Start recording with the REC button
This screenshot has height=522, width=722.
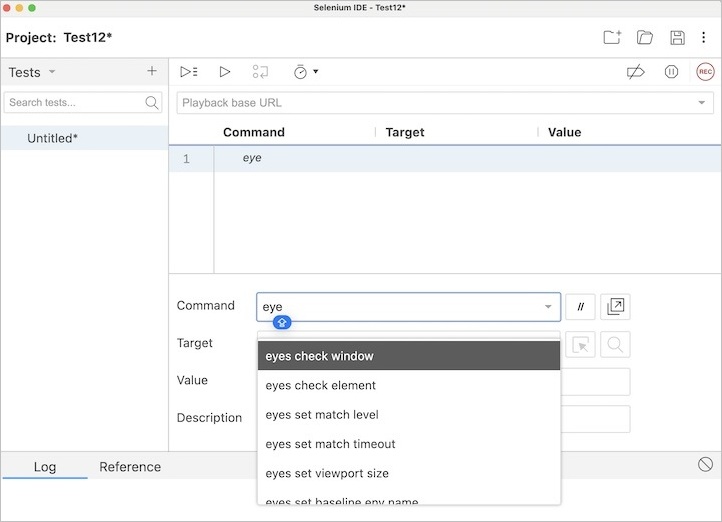[x=705, y=72]
